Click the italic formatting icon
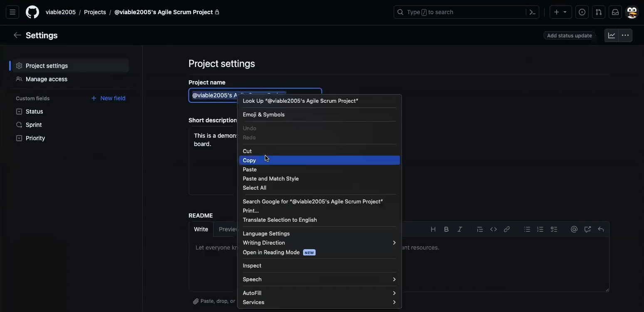This screenshot has height=312, width=644. (460, 229)
